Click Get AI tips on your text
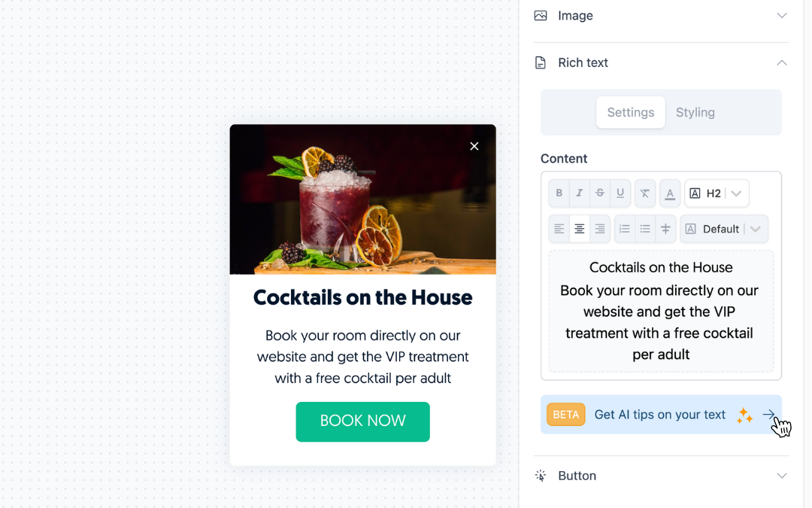The width and height of the screenshot is (812, 508). coord(661,415)
